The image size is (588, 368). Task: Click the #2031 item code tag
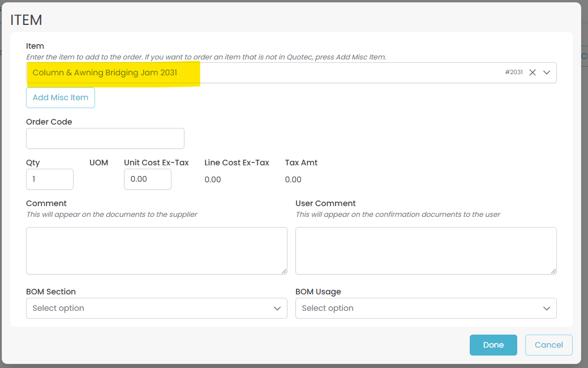[514, 72]
